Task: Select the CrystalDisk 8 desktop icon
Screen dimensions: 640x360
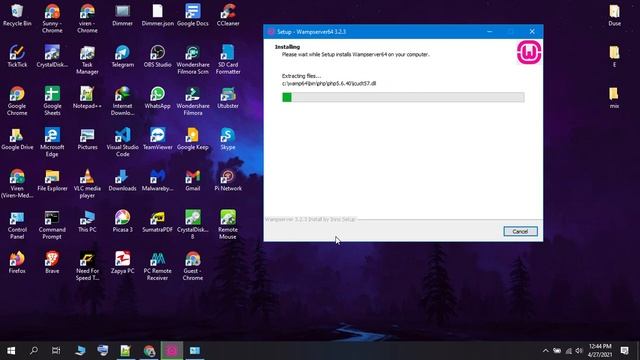Action: (x=193, y=225)
